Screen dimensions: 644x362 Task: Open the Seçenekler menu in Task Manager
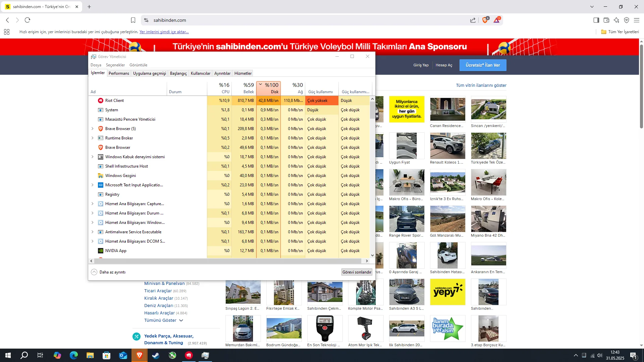pos(115,65)
